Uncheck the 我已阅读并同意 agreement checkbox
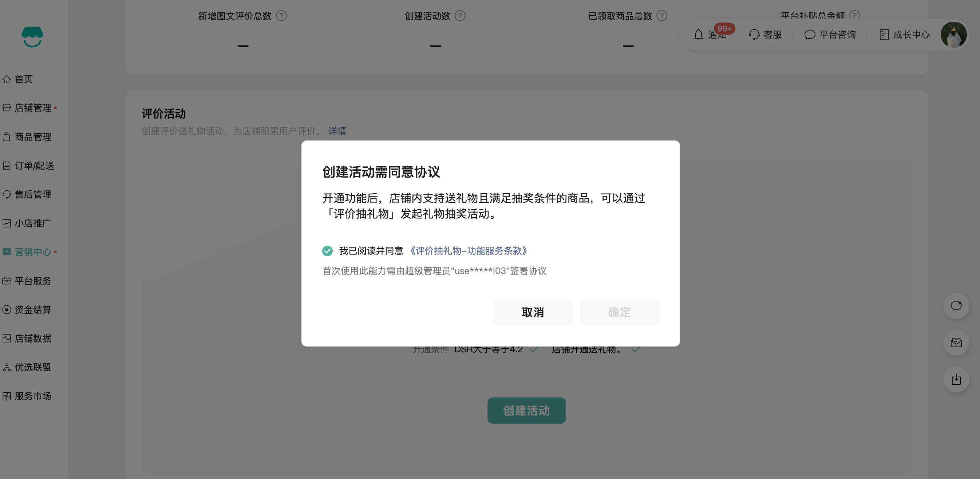Image resolution: width=980 pixels, height=479 pixels. (327, 251)
